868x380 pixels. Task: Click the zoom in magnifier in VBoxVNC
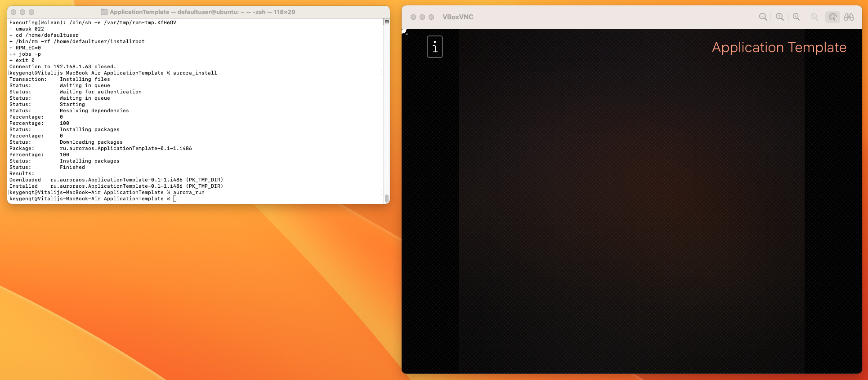click(796, 17)
